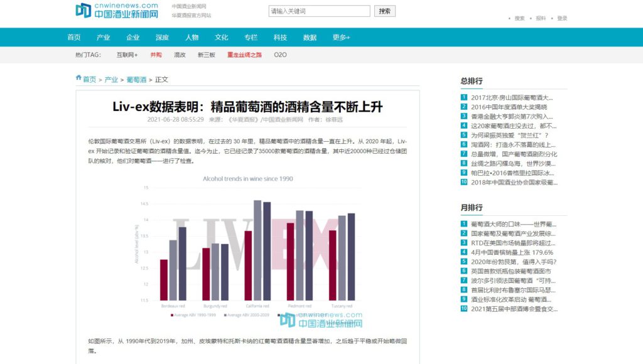Viewport: 643px width, 364px height.
Task: Click the 混改 hot tag
Action: [180, 55]
